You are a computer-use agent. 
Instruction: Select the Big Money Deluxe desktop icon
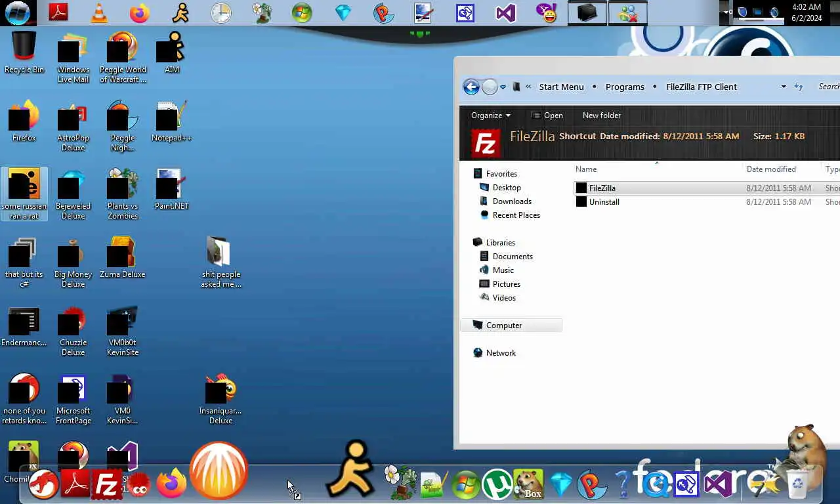(73, 262)
